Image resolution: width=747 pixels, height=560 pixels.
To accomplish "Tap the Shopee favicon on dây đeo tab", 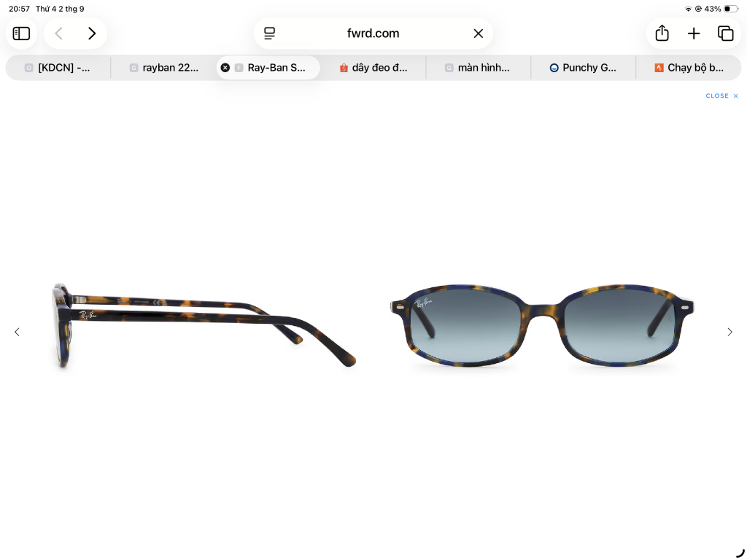I will (344, 68).
